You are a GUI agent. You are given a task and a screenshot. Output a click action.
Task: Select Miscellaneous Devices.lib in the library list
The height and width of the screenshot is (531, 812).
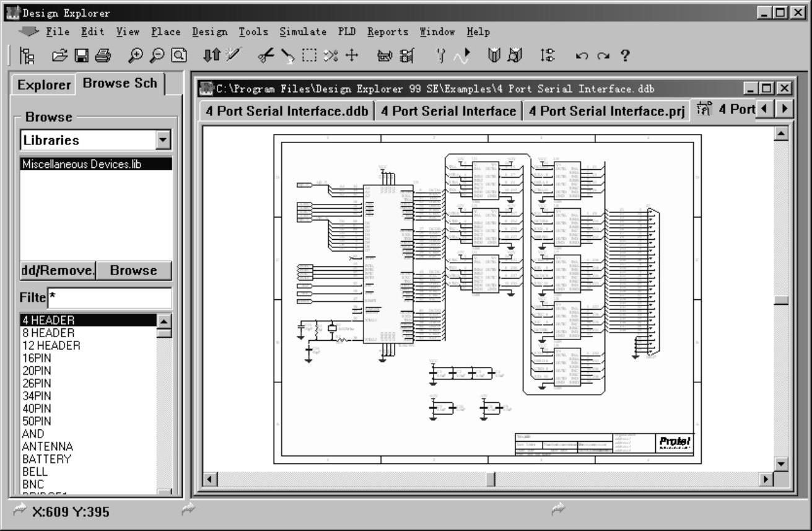click(96, 164)
